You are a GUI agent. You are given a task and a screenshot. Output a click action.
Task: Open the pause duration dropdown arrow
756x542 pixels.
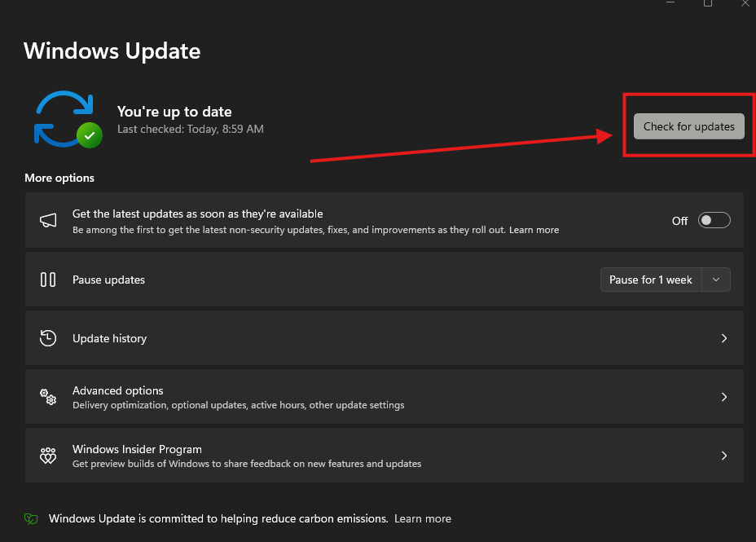coord(716,280)
